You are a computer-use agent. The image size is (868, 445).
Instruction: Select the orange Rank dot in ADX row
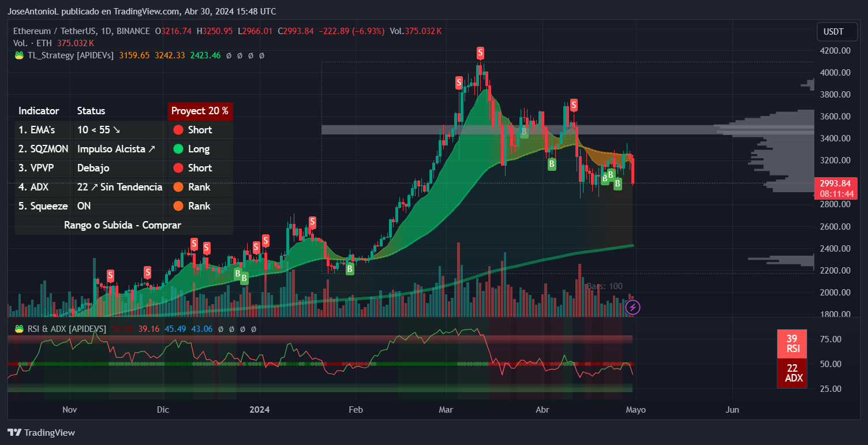(x=178, y=187)
